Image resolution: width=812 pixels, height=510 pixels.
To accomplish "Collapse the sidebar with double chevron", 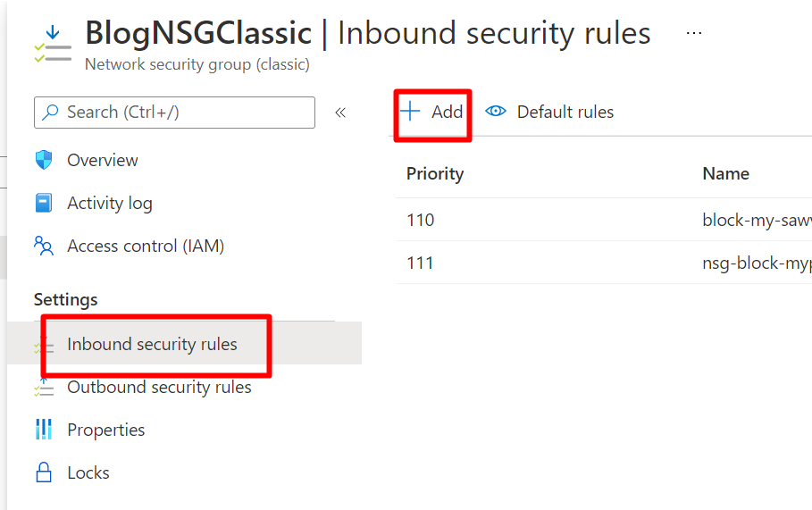I will coord(340,113).
